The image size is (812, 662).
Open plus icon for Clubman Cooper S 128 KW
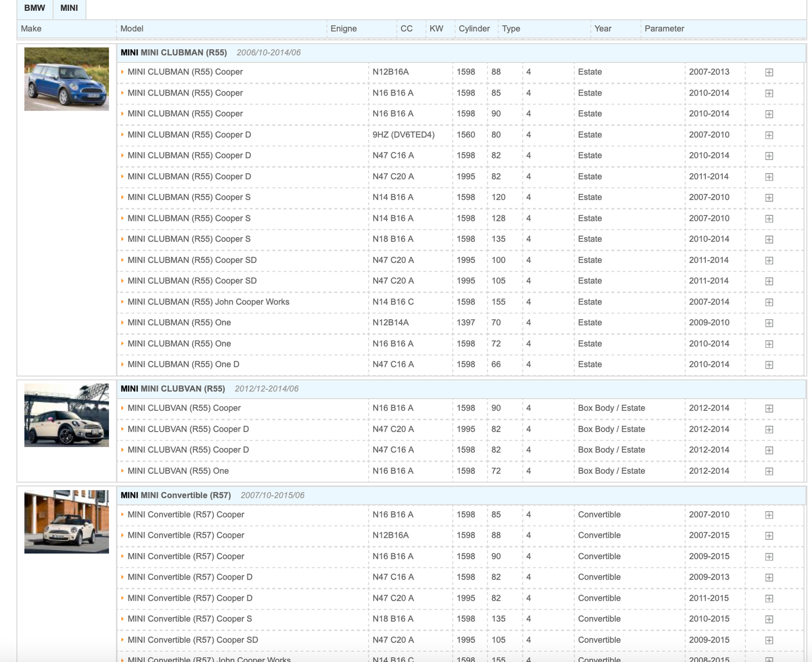(769, 219)
